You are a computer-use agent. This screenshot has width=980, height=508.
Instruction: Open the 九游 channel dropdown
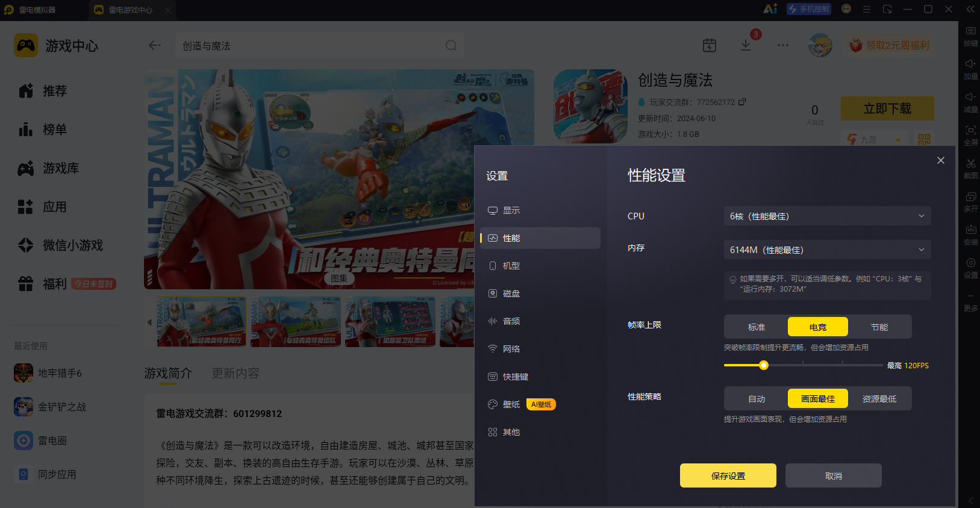(x=875, y=139)
